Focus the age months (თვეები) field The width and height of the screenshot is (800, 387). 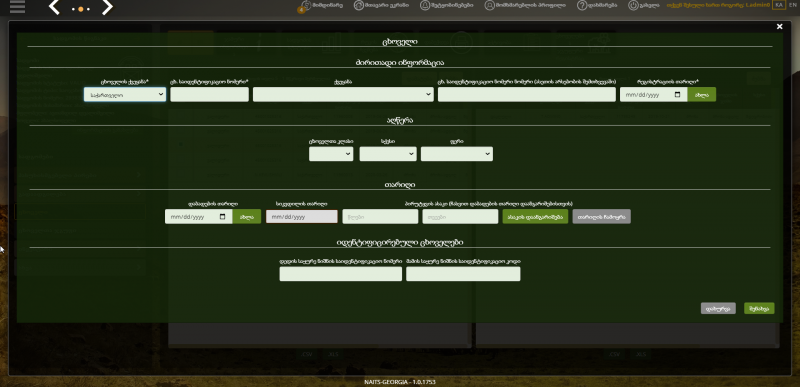click(460, 216)
